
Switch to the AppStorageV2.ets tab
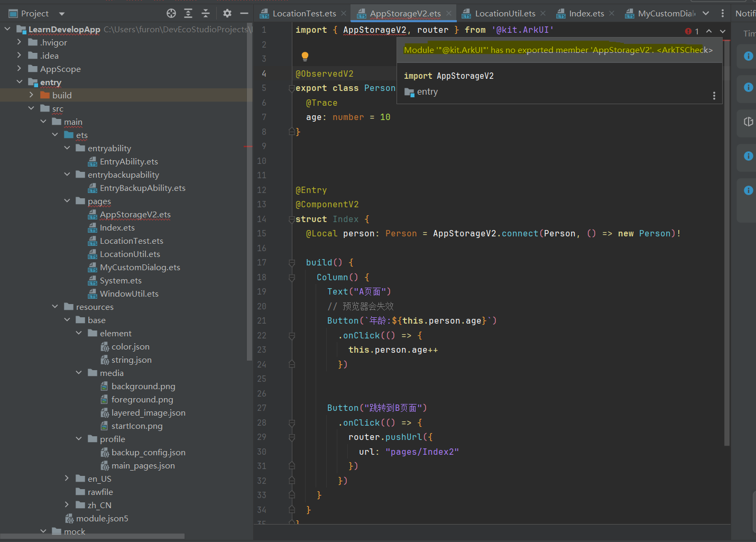(405, 13)
